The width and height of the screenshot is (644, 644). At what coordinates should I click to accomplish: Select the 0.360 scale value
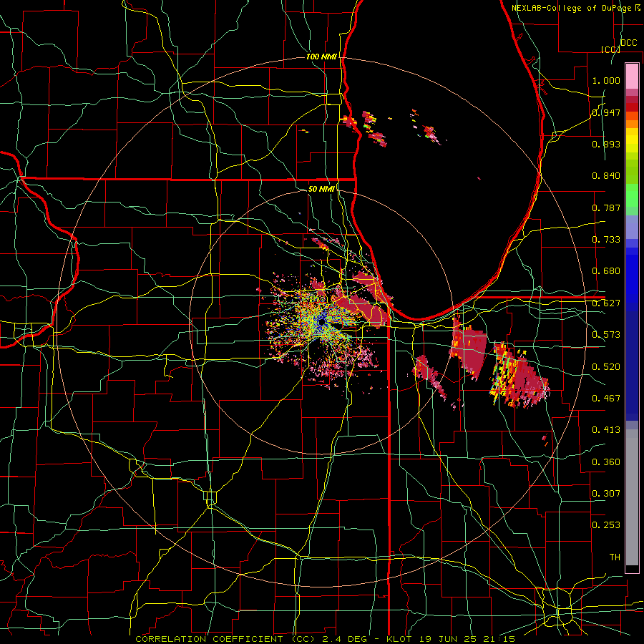(606, 462)
